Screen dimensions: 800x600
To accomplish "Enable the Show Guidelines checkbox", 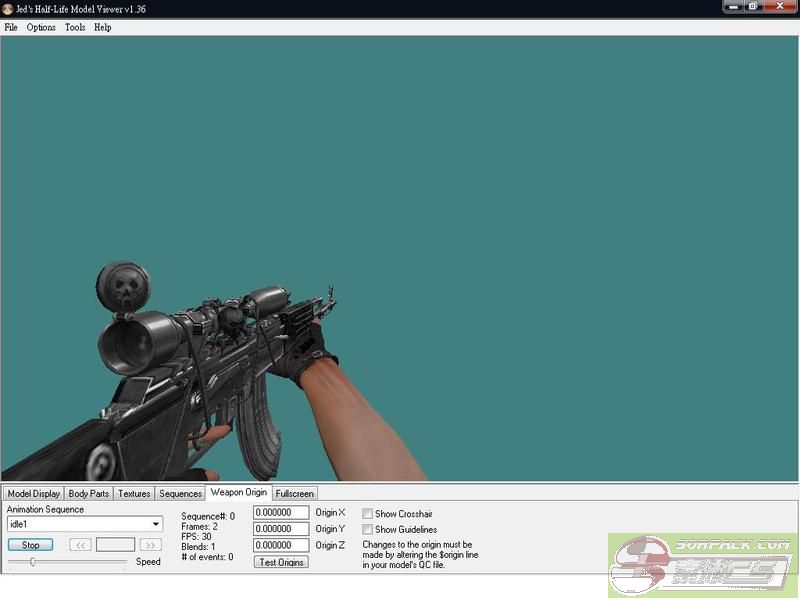I will pyautogui.click(x=368, y=530).
